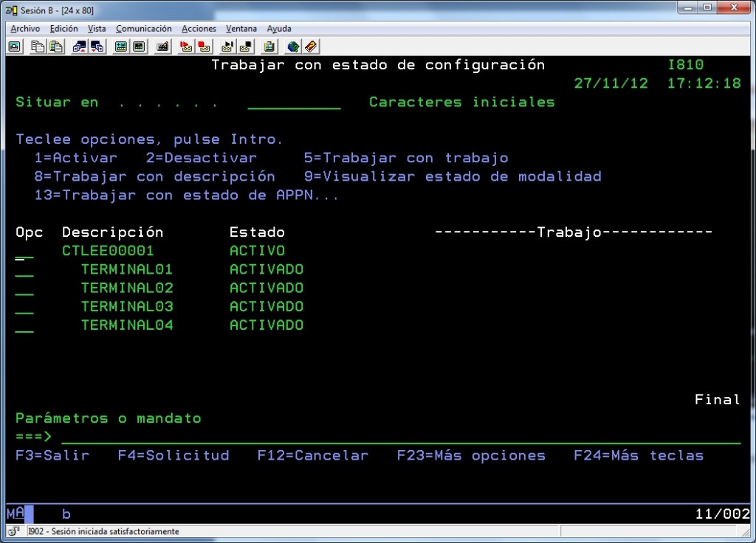Click the date 27/11/12
The height and width of the screenshot is (543, 756).
pos(611,83)
